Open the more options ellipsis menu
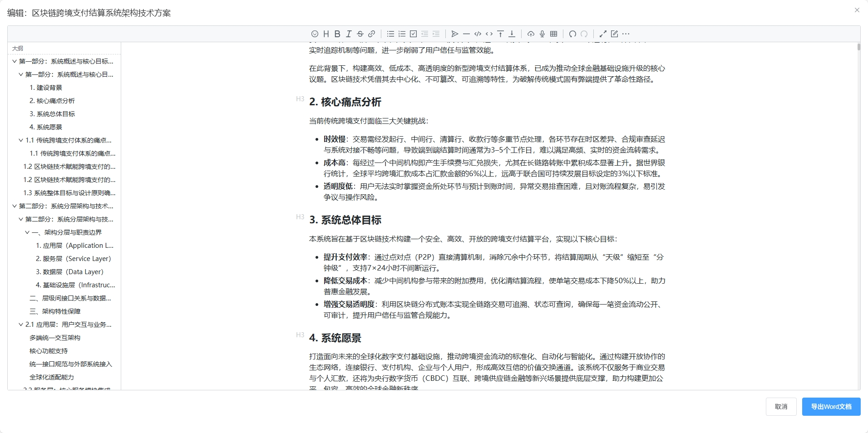Viewport: 868px width, 433px height. click(x=626, y=34)
